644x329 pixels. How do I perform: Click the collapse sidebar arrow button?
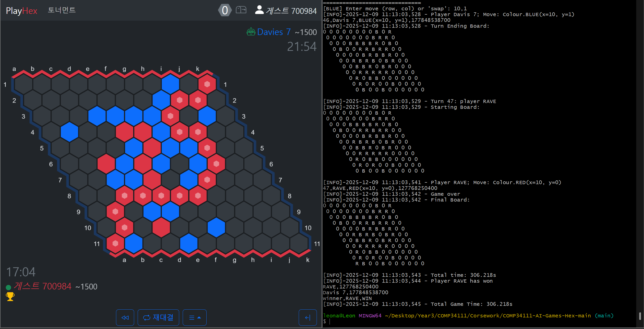tap(308, 317)
